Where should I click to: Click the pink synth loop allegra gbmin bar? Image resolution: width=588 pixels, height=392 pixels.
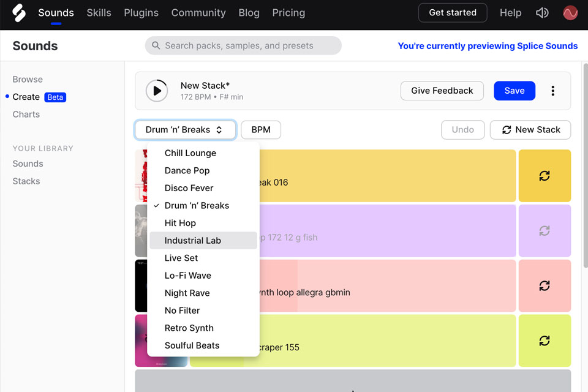point(388,286)
